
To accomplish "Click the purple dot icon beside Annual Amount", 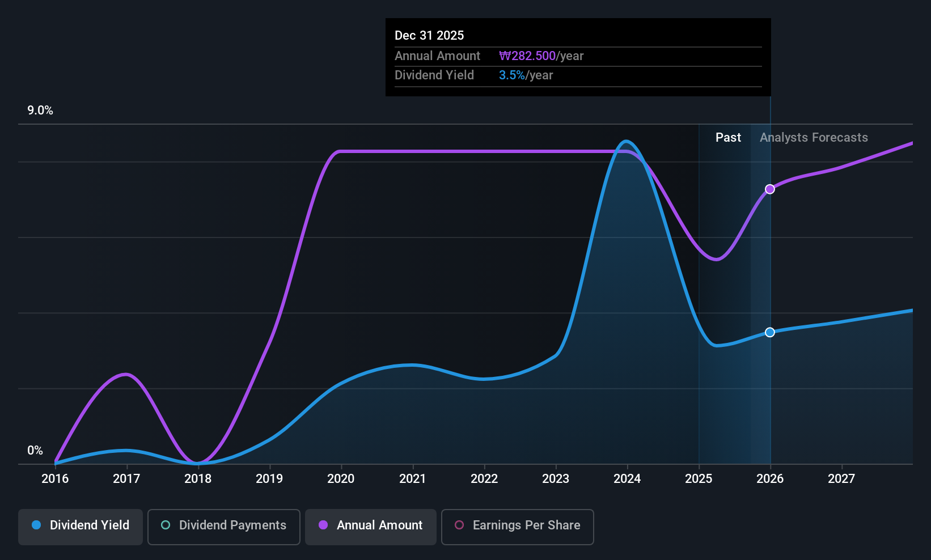I will pos(323,525).
